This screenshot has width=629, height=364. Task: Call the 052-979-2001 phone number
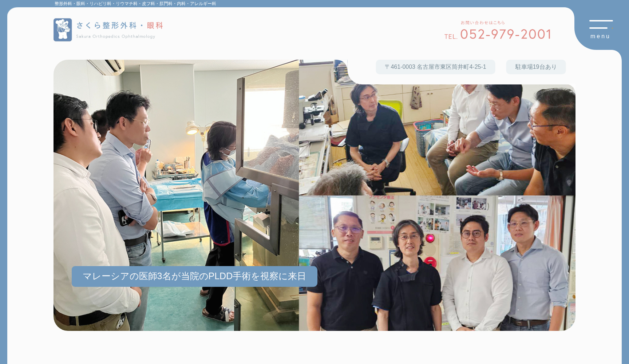tap(506, 34)
